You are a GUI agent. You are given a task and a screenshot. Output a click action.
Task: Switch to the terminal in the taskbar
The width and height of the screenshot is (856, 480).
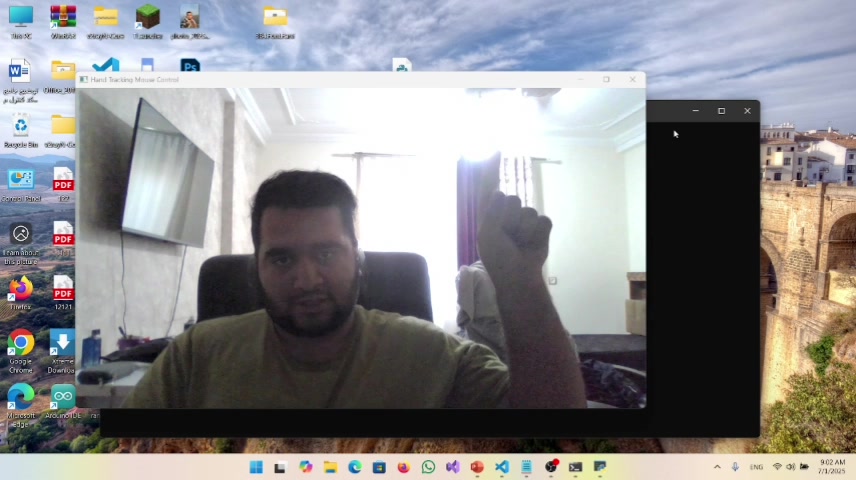[575, 467]
